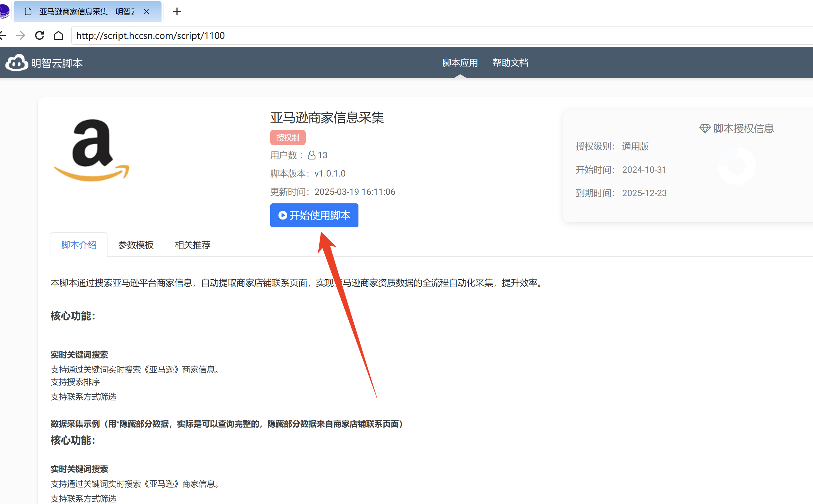Click the browser profile icon at top-left

pos(4,12)
